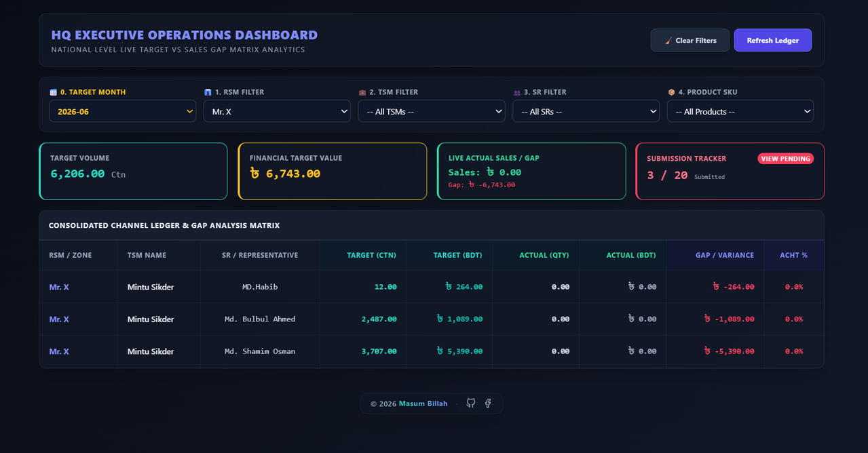This screenshot has width=868, height=453.
Task: Click the ৳ 264.00 target value
Action: [x=464, y=287]
